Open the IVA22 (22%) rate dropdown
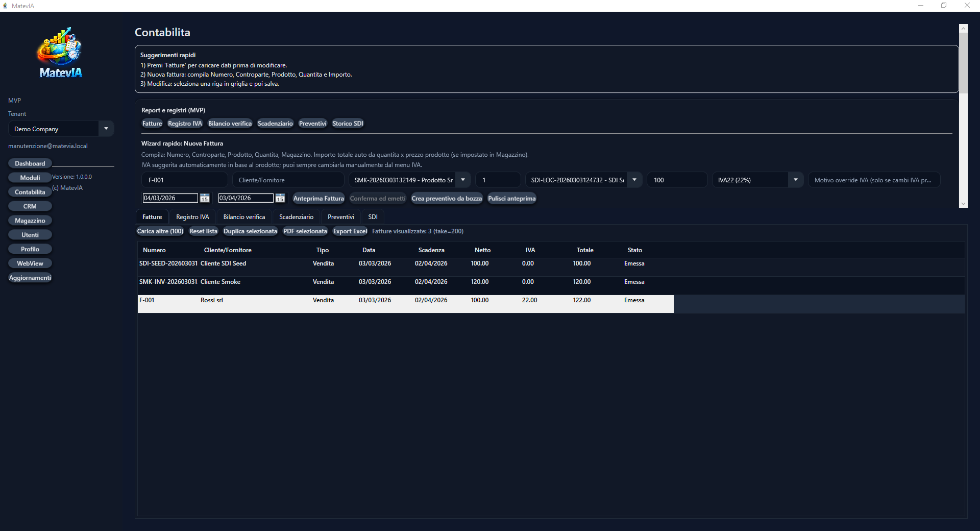980x531 pixels. tap(795, 180)
